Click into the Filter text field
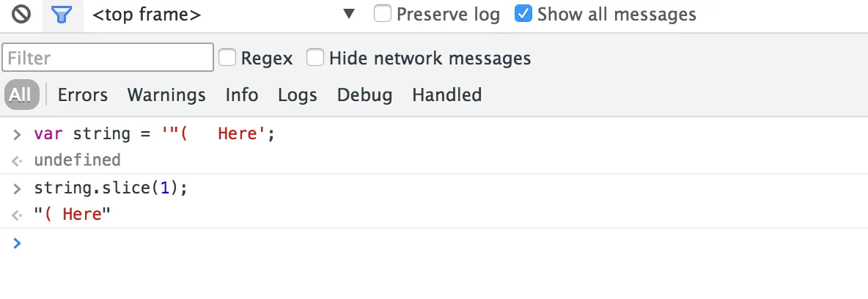 [108, 58]
